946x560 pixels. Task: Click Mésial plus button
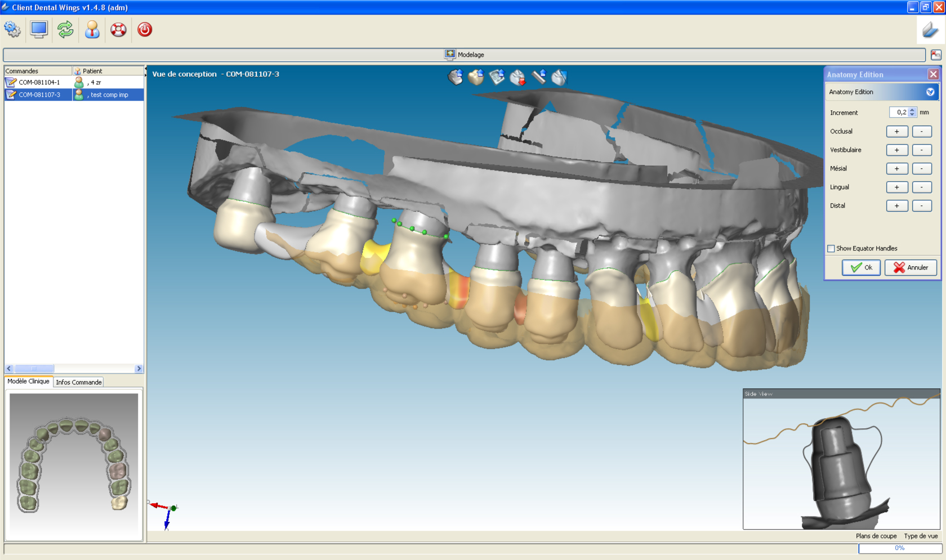[896, 168]
